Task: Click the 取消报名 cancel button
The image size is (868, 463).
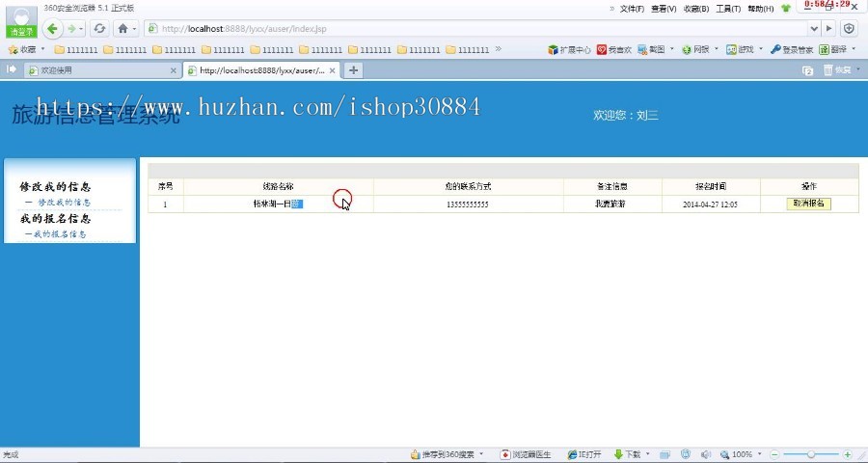Action: pos(808,204)
